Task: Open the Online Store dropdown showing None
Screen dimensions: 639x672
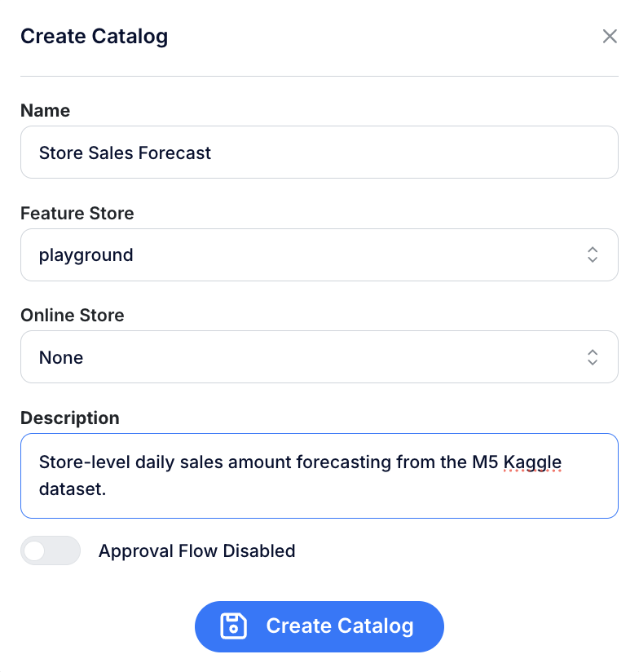Action: pyautogui.click(x=319, y=356)
